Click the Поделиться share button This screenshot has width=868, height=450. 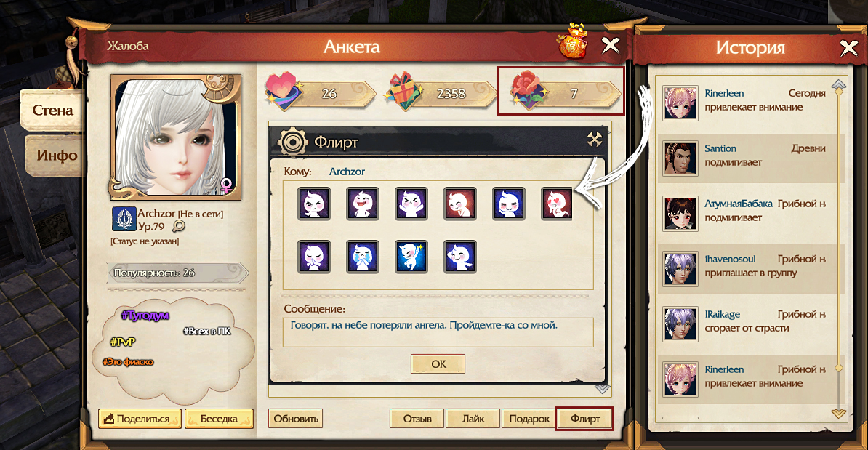140,419
